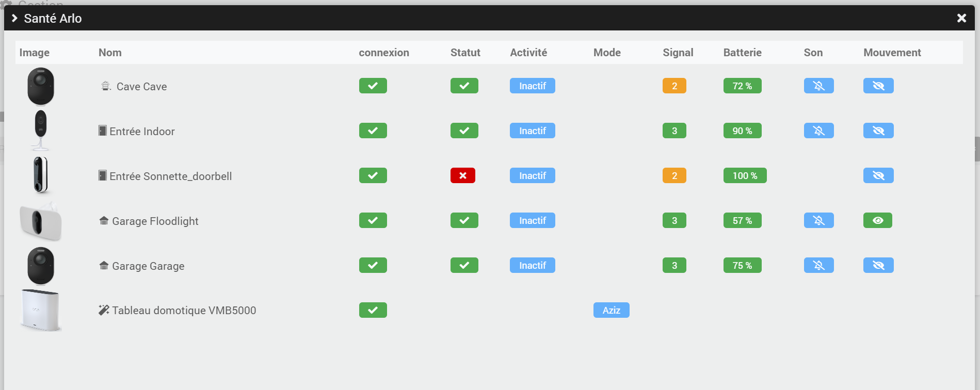Click the red Statut cross for Entrée Sonnette_doorbell
This screenshot has width=980, height=390.
[x=462, y=175]
